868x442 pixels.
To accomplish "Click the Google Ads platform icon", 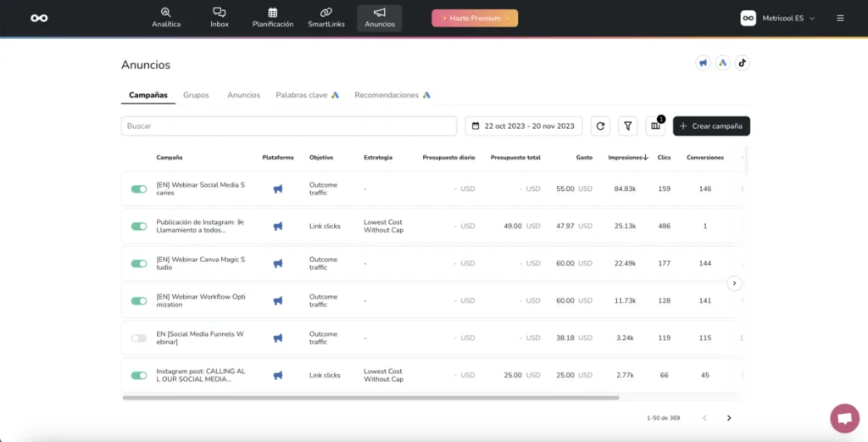I will pos(722,63).
